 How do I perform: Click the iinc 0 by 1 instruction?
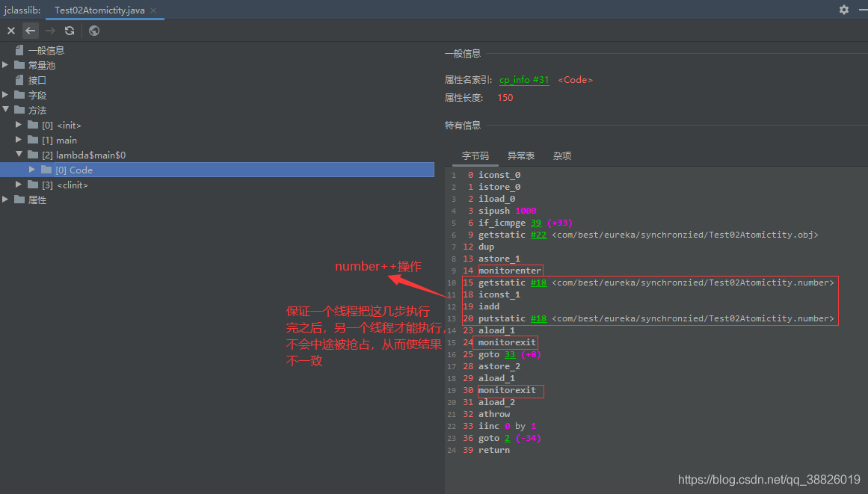coord(507,426)
